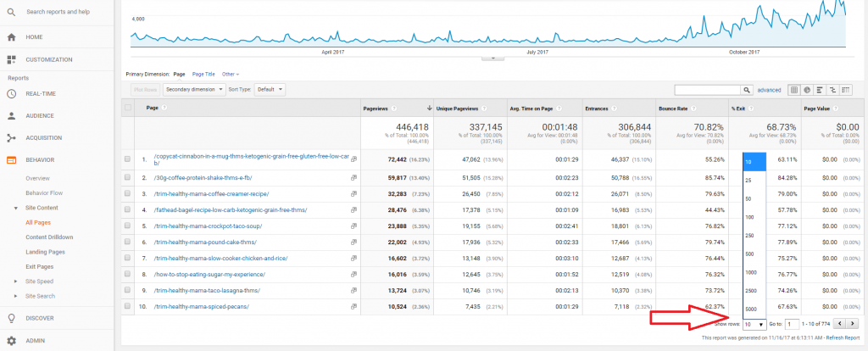Screen dimensions: 868x351
Task: Click the Refresh Report link
Action: coord(843,337)
